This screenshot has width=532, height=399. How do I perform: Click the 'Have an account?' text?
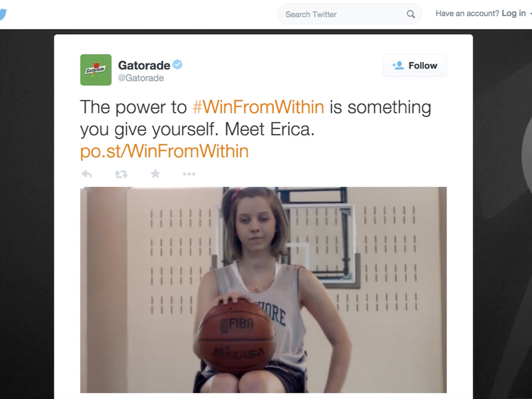coord(467,13)
